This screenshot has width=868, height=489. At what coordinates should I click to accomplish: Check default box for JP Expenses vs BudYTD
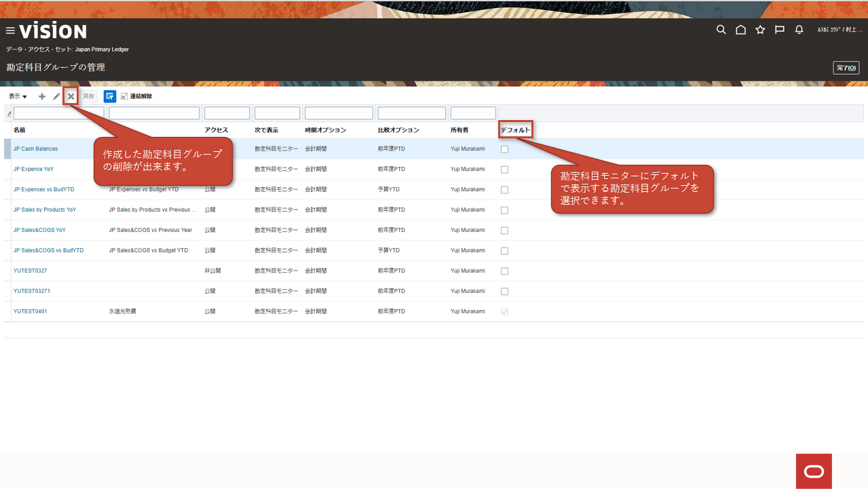coord(504,190)
